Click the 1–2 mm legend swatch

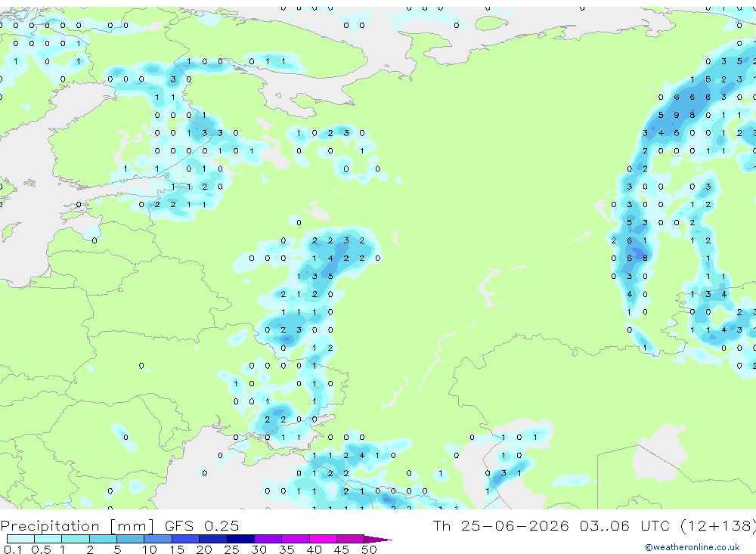(x=76, y=539)
